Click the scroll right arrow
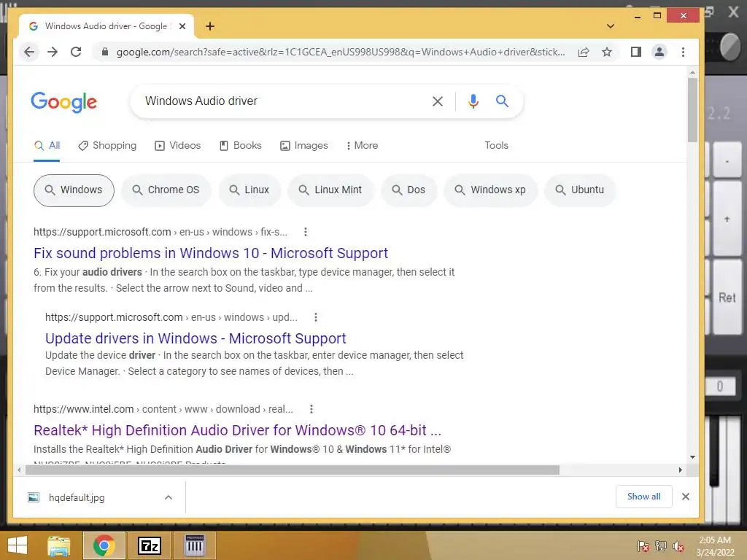The image size is (747, 560). [681, 470]
